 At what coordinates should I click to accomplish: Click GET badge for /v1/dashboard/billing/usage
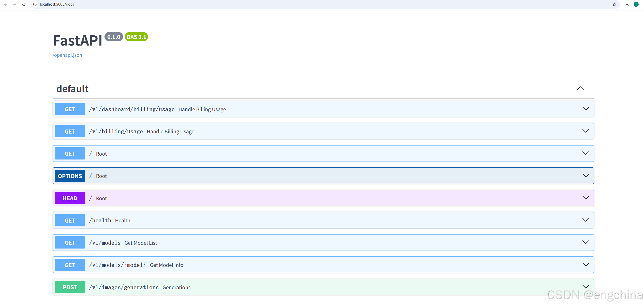tap(70, 109)
